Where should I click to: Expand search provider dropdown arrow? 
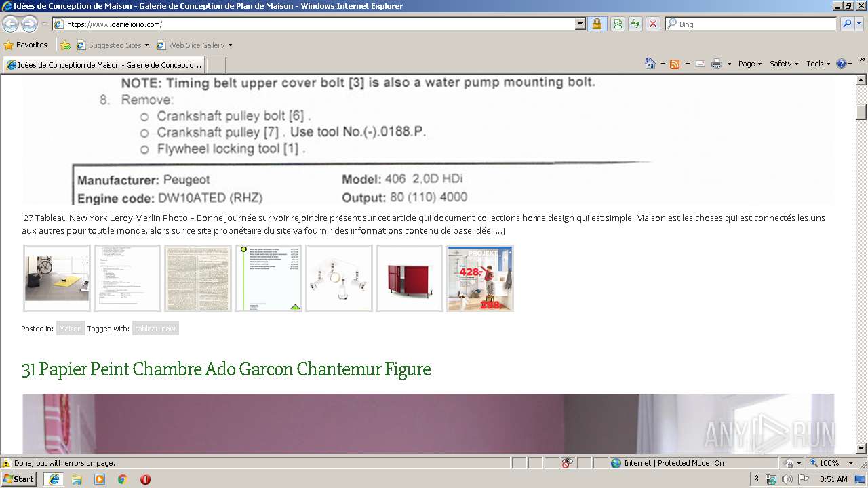click(860, 24)
